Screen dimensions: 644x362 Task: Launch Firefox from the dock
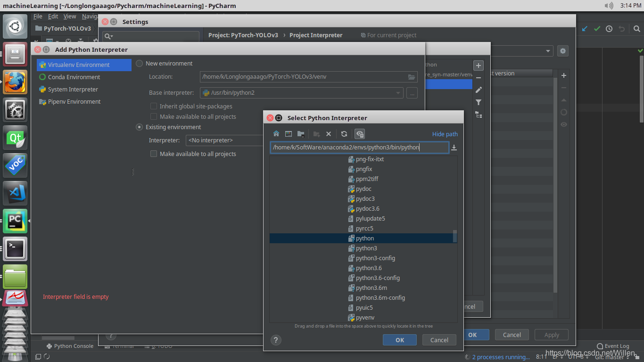[x=16, y=82]
